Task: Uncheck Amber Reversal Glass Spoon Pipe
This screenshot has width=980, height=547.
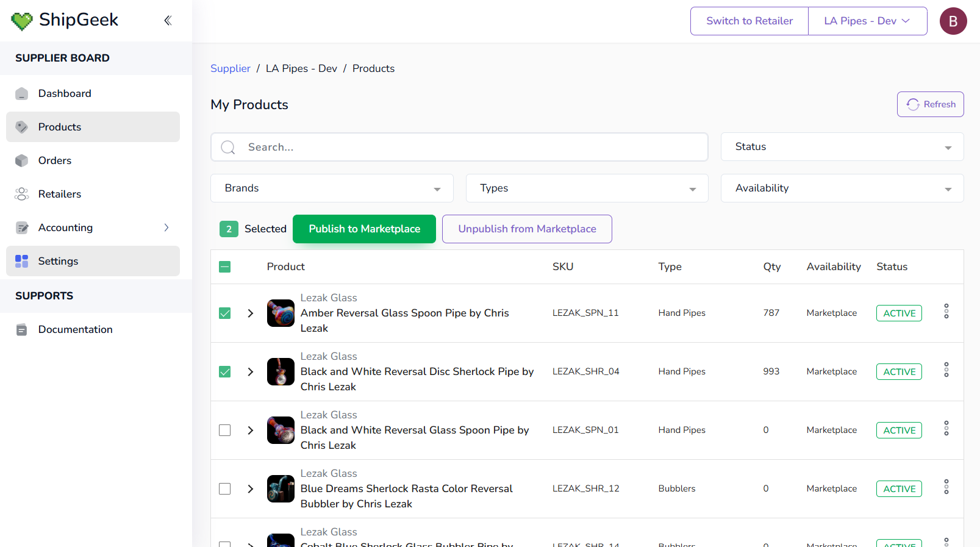Action: [x=225, y=313]
